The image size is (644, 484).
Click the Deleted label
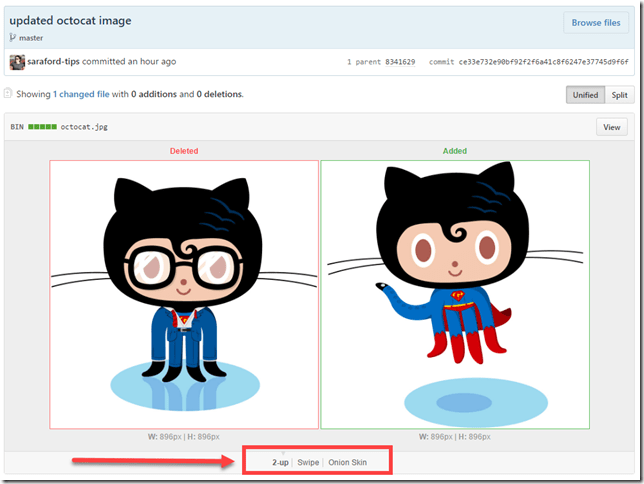(184, 151)
